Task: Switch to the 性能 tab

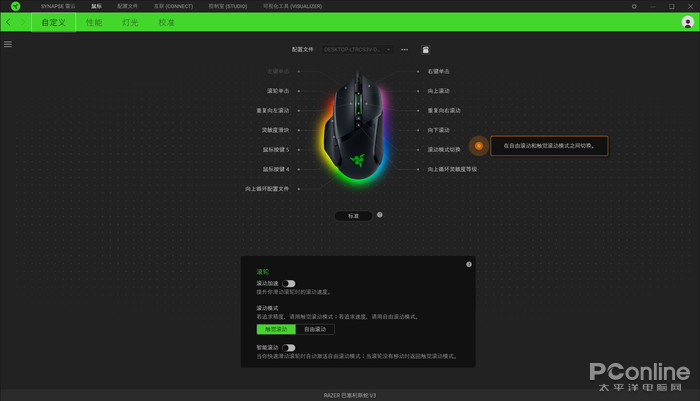Action: click(94, 22)
